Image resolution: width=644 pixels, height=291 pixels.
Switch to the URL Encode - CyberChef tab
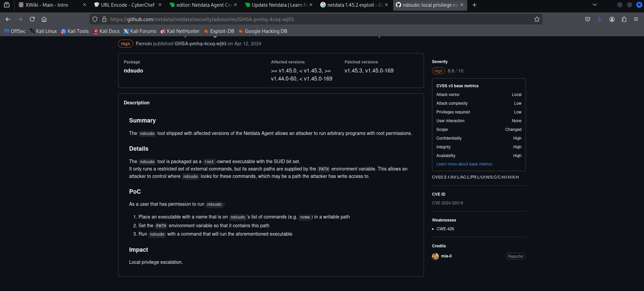pos(128,5)
